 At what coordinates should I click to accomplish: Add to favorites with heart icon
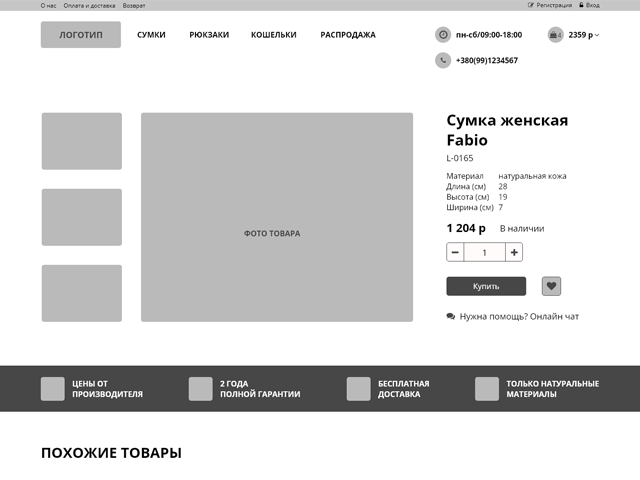click(551, 286)
